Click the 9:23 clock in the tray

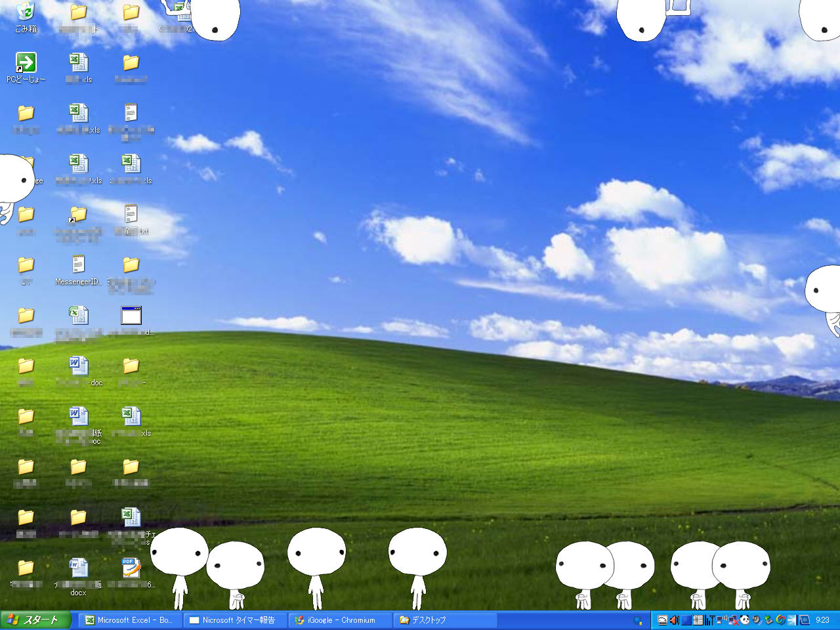point(822,620)
